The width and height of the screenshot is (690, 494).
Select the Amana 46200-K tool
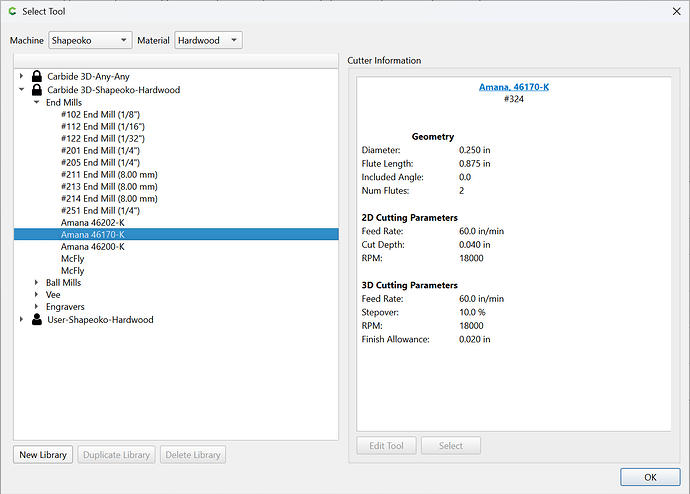point(92,247)
